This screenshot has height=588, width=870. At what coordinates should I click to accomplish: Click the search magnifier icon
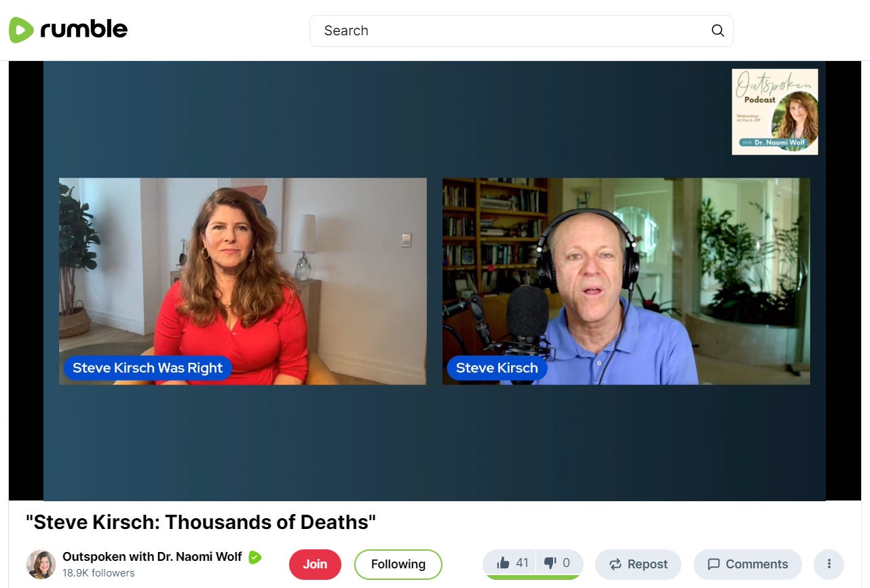(717, 31)
